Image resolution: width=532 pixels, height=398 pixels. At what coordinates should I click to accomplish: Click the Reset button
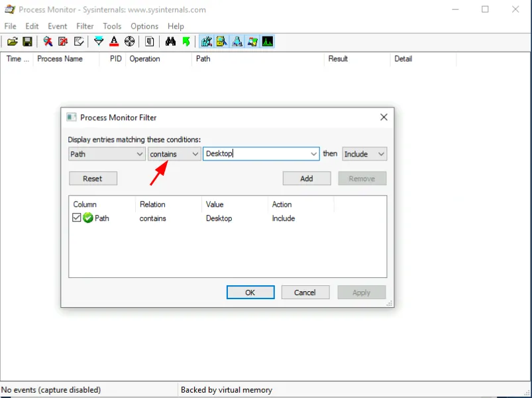click(x=93, y=178)
